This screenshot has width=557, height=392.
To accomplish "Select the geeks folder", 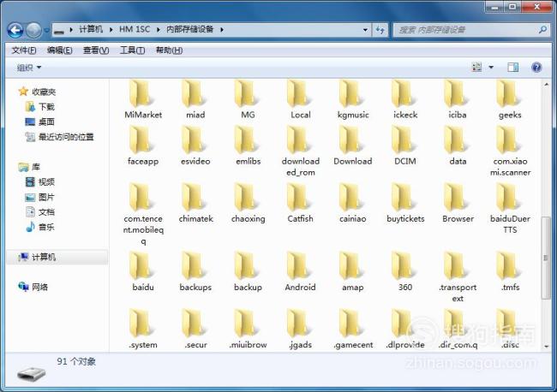I will click(x=510, y=100).
